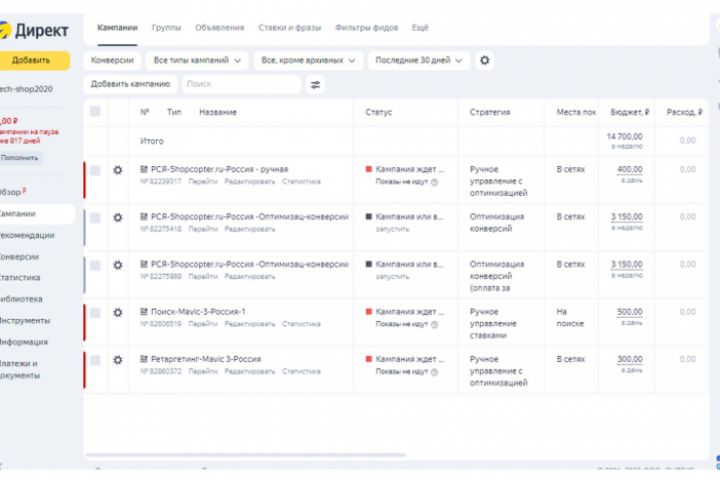Switch to Кампании tab
This screenshot has height=480, width=720.
click(x=117, y=28)
